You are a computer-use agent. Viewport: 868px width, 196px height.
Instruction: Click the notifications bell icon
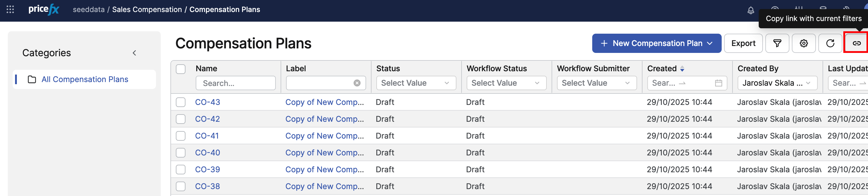point(750,11)
